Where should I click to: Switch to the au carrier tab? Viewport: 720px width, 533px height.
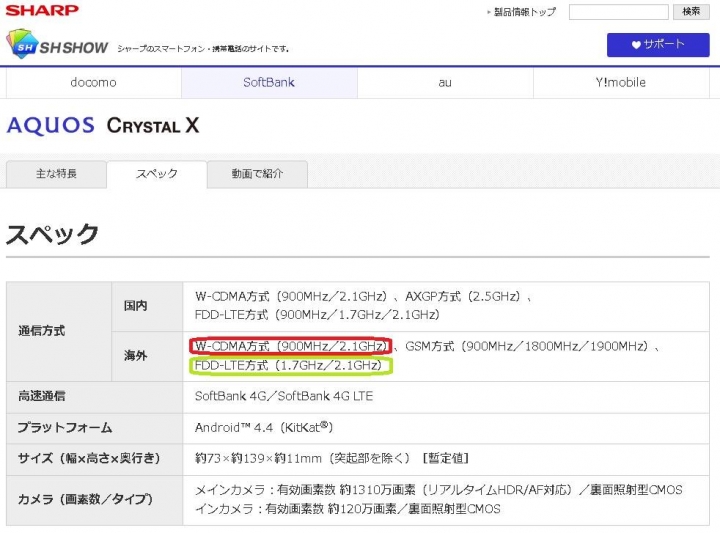pos(445,83)
